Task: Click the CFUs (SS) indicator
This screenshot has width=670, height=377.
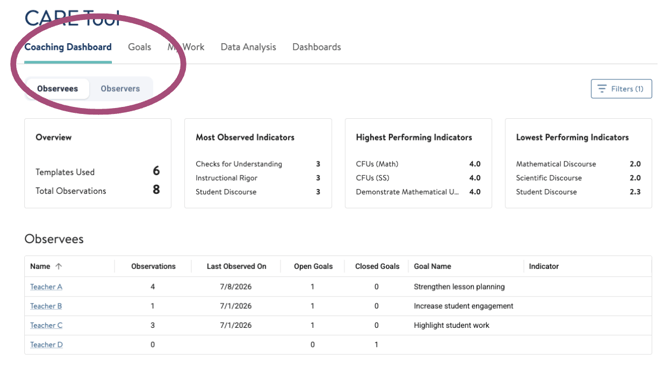Action: click(373, 178)
